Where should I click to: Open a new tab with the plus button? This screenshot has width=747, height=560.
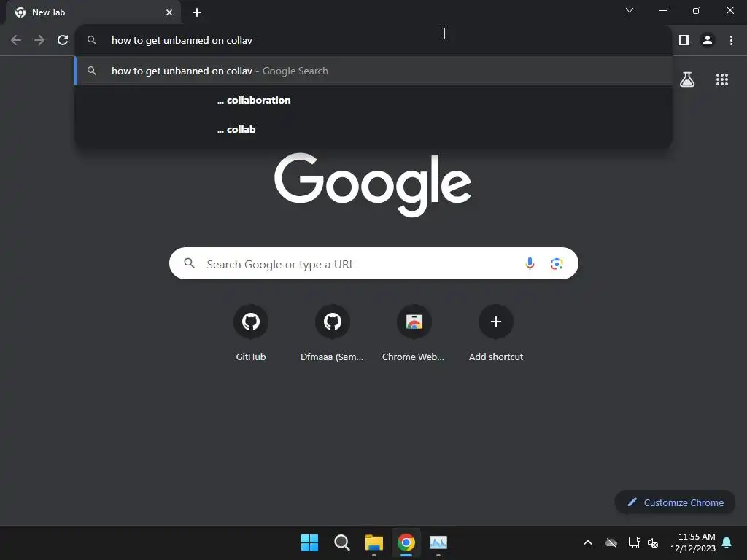point(197,12)
